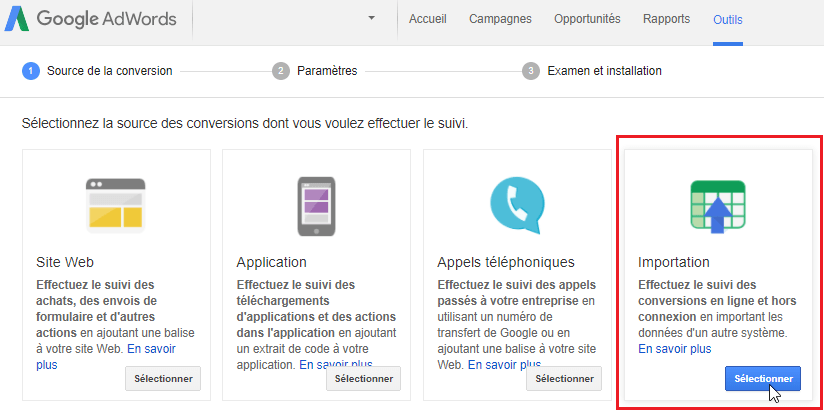Click the Application heading
824x410 pixels.
click(x=272, y=262)
